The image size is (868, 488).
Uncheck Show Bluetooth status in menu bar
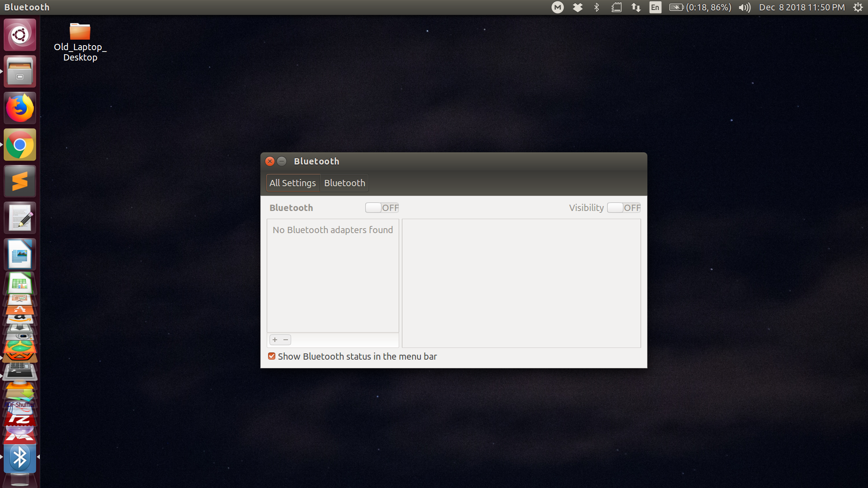point(272,357)
